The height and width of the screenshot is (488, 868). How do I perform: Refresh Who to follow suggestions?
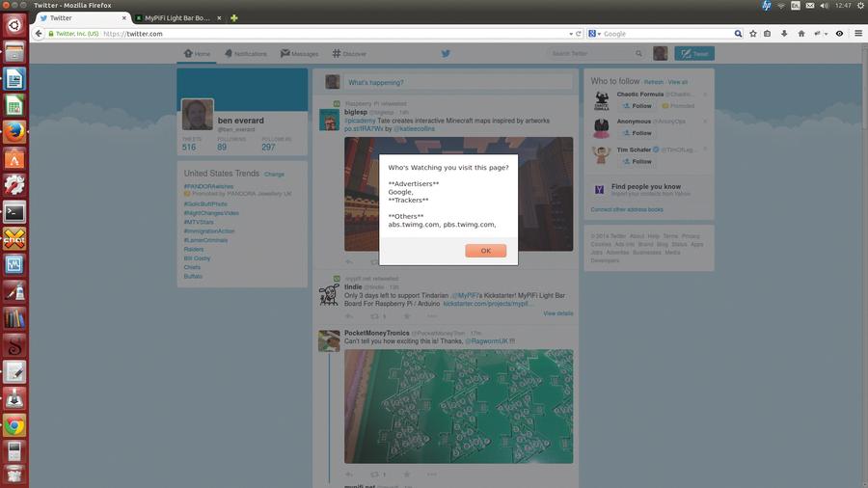click(654, 82)
